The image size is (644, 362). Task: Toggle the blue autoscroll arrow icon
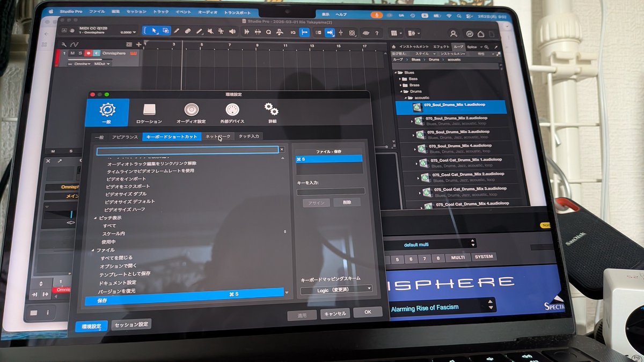(x=330, y=33)
